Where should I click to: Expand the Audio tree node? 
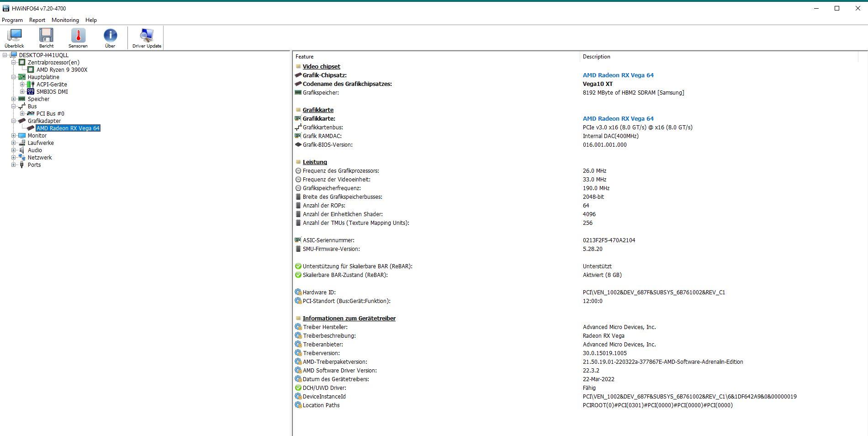coord(14,150)
